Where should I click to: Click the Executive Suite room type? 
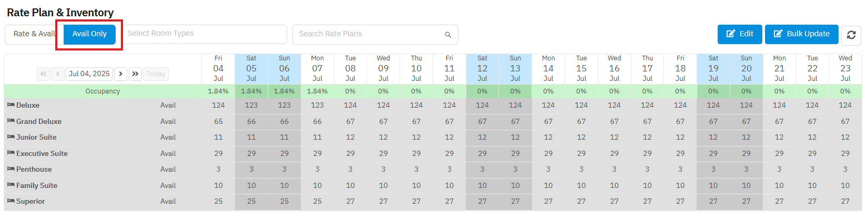pos(42,153)
